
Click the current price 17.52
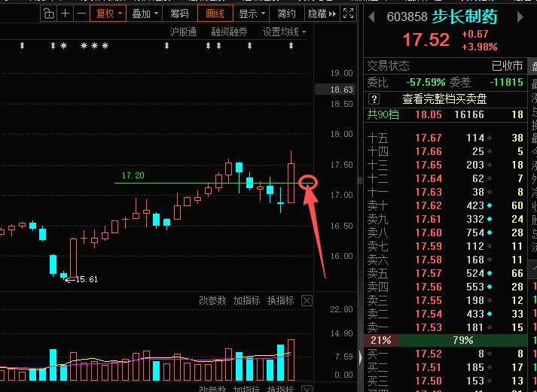pyautogui.click(x=426, y=40)
